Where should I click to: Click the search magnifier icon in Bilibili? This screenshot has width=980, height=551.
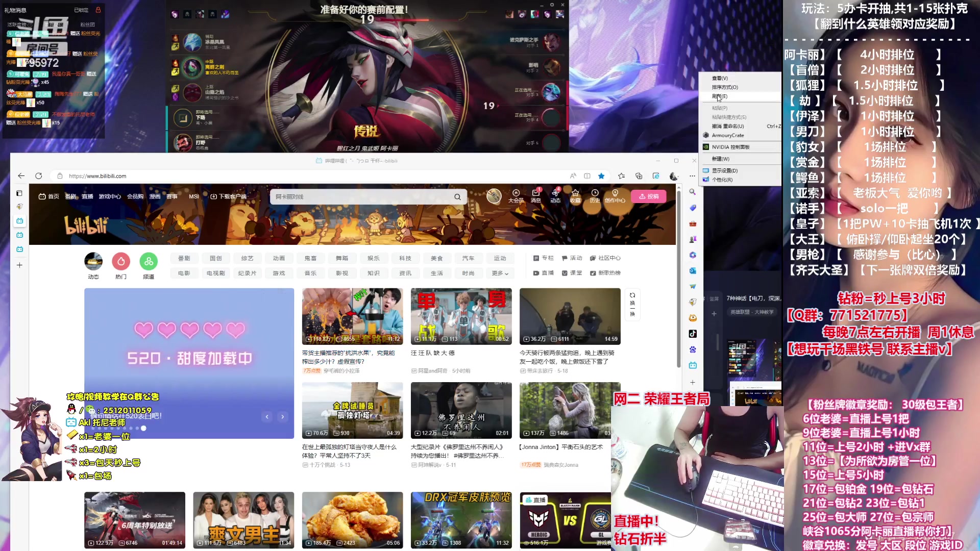[457, 197]
